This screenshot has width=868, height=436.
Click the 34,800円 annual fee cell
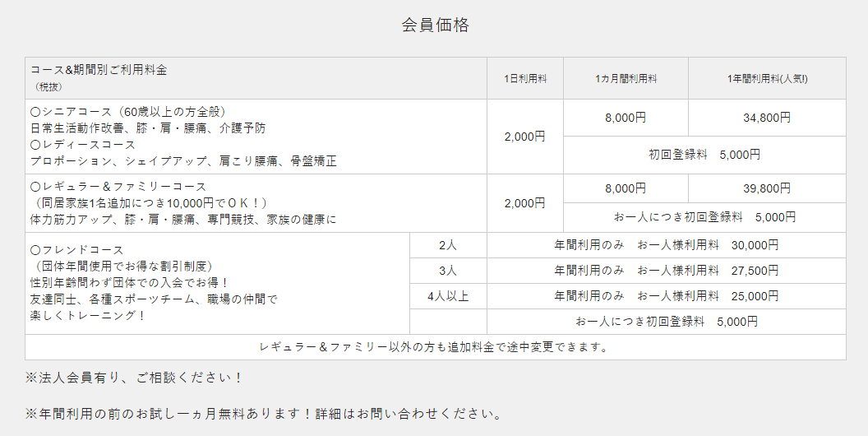[x=767, y=118]
